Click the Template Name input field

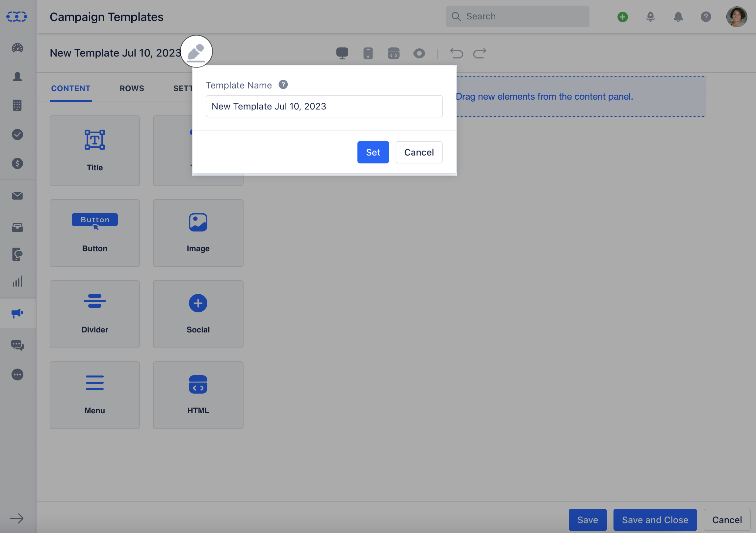(324, 106)
